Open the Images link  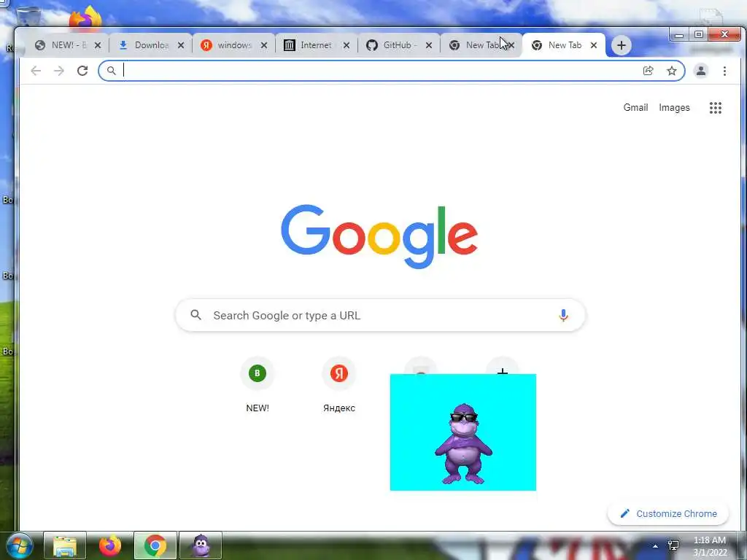pyautogui.click(x=674, y=108)
